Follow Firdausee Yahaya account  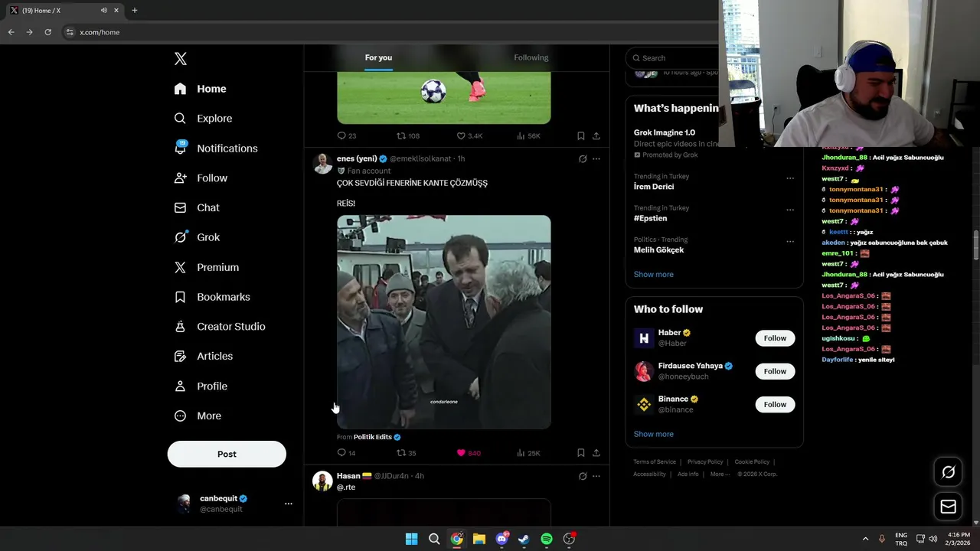point(775,371)
